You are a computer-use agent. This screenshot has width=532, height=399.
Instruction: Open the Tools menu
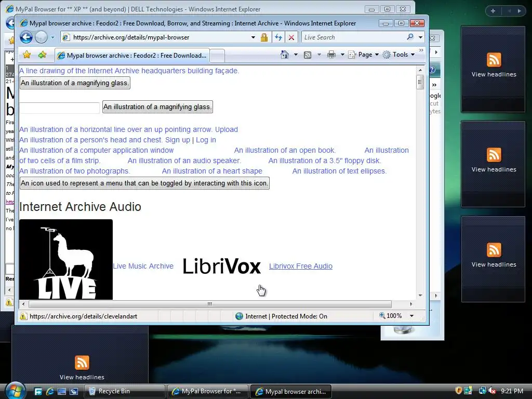click(x=398, y=55)
